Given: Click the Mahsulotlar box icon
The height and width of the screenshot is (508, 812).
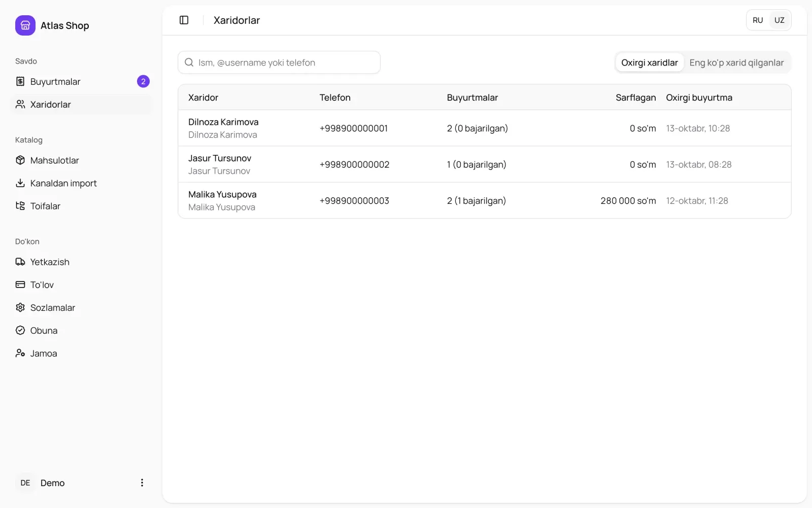Looking at the screenshot, I should pos(20,160).
